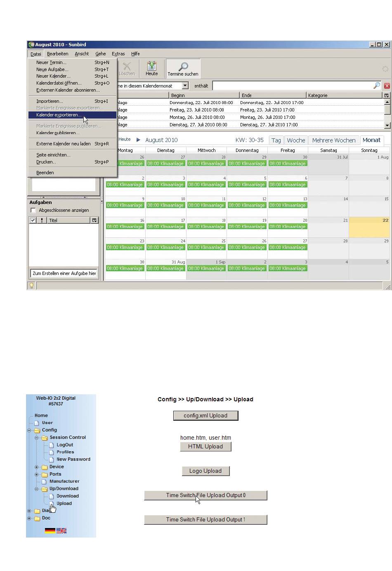Viewport: 392px width, 571px height.
Task: Choose Kalender exportieren... from the Datei menu
Action: point(72,115)
